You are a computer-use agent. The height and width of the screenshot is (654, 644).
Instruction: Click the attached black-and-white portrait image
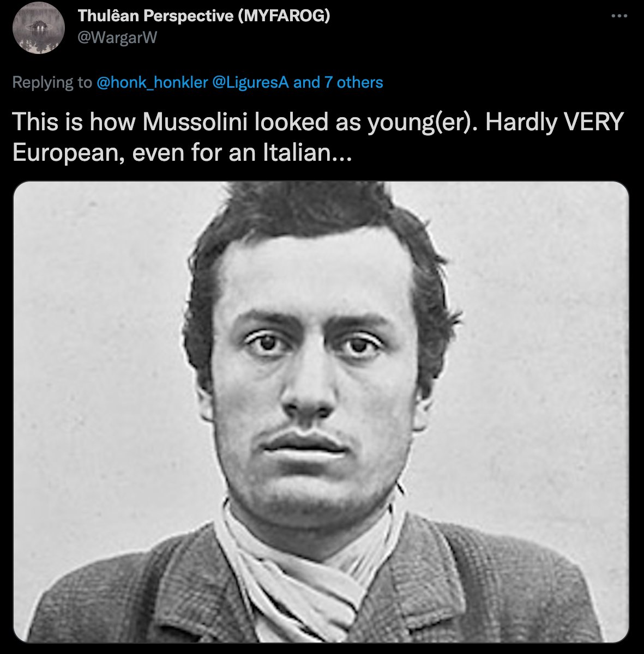pyautogui.click(x=322, y=414)
